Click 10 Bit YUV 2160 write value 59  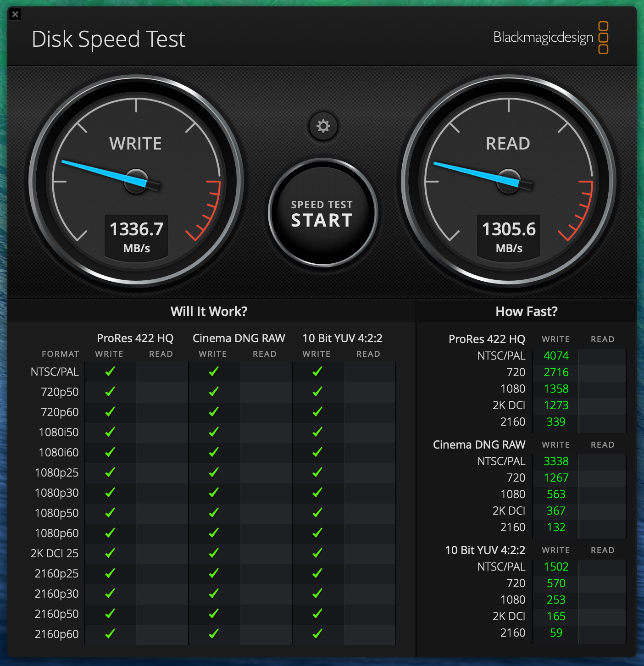point(556,633)
